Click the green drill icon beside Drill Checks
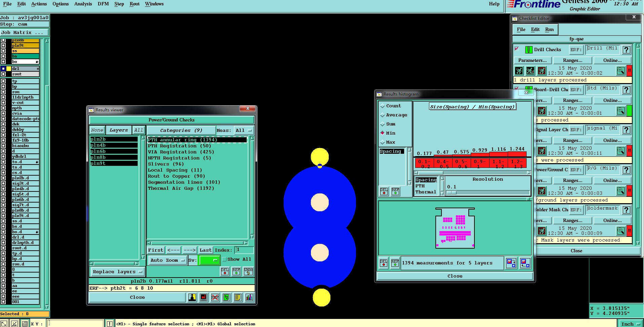The image size is (644, 327). tap(529, 50)
